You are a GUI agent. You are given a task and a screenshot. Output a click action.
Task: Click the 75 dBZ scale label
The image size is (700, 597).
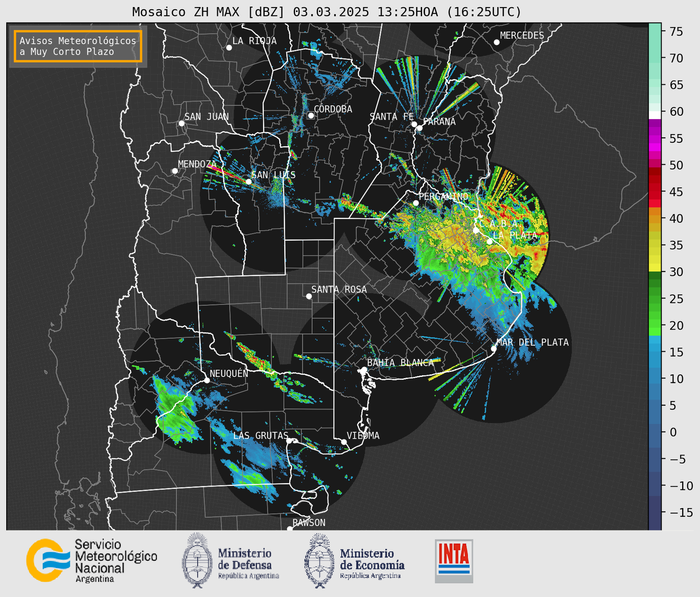click(676, 32)
